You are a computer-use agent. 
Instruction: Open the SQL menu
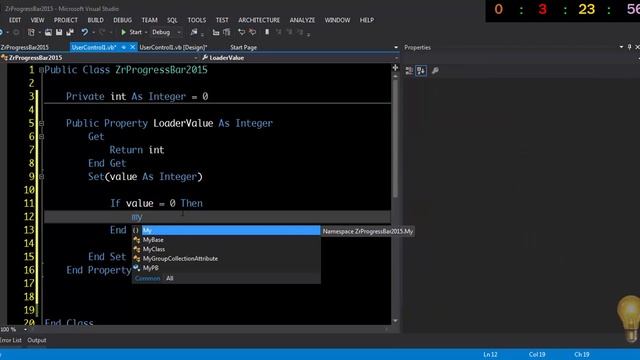click(x=172, y=20)
